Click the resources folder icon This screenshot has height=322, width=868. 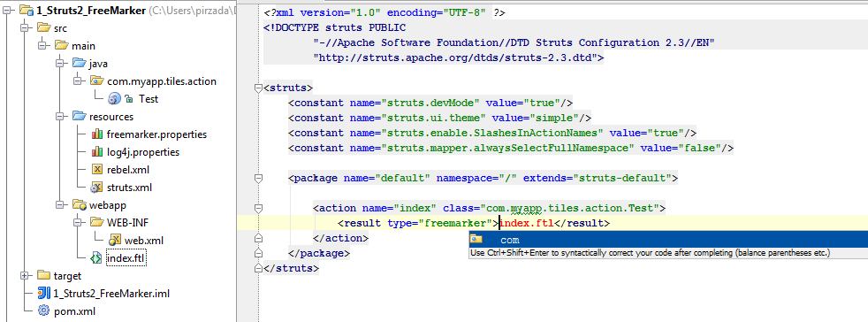click(79, 117)
